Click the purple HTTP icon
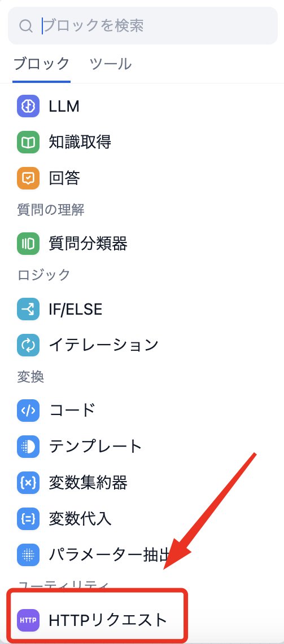Image resolution: width=284 pixels, height=644 pixels. click(28, 620)
